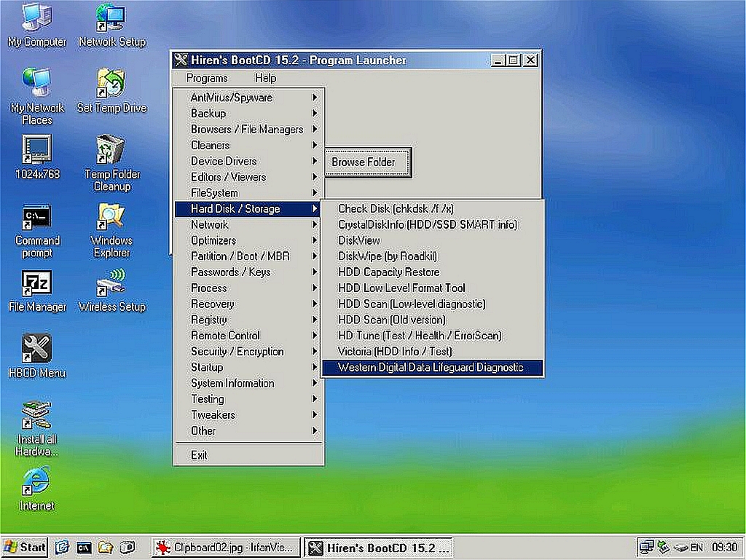Open the Remote Control submenu
Viewport: 746px width, 560px height.
click(x=249, y=336)
